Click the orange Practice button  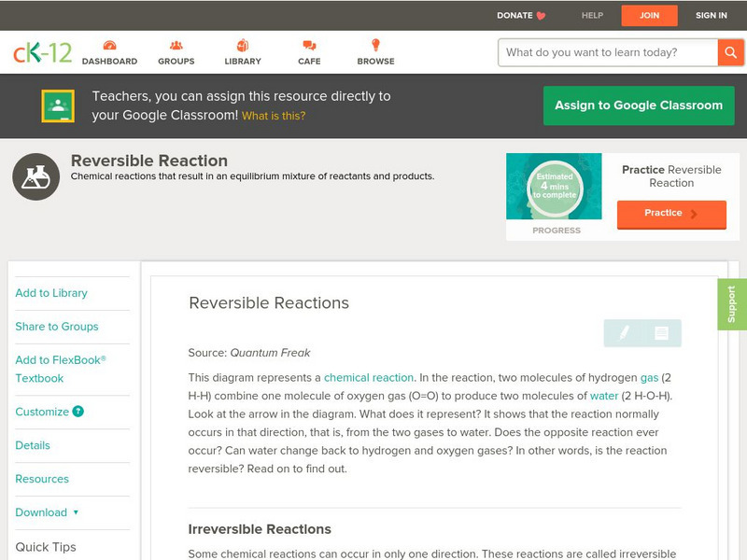coord(671,215)
